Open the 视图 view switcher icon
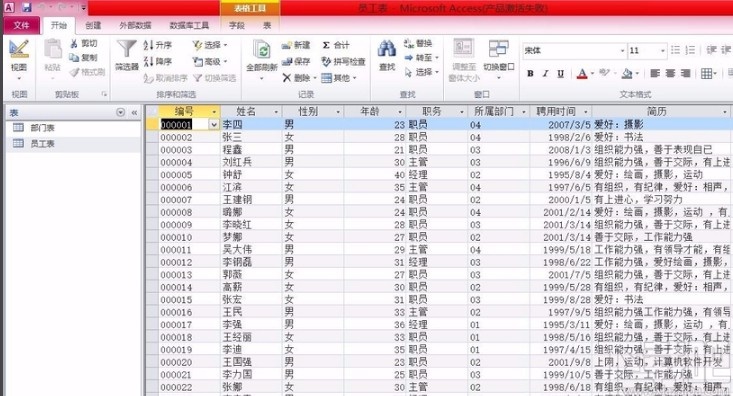Viewport: 733px width, 396px height. point(19,49)
